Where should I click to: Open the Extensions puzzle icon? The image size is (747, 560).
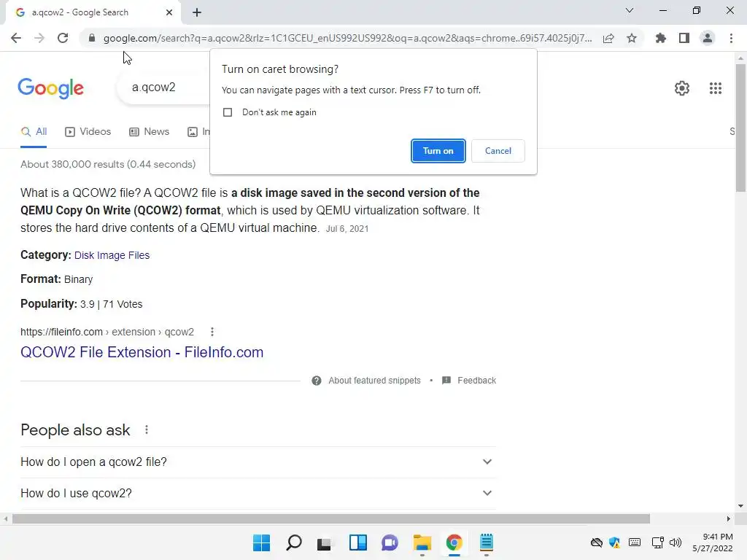pos(661,38)
